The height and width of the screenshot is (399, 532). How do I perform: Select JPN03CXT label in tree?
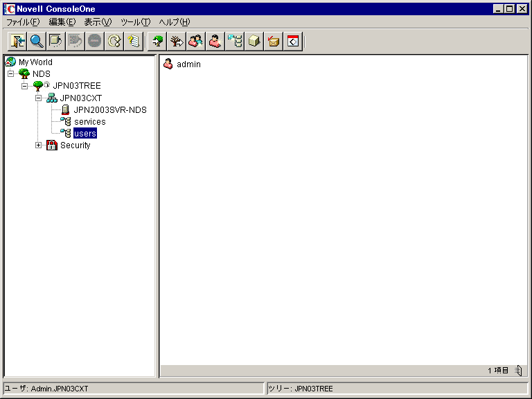coord(81,98)
